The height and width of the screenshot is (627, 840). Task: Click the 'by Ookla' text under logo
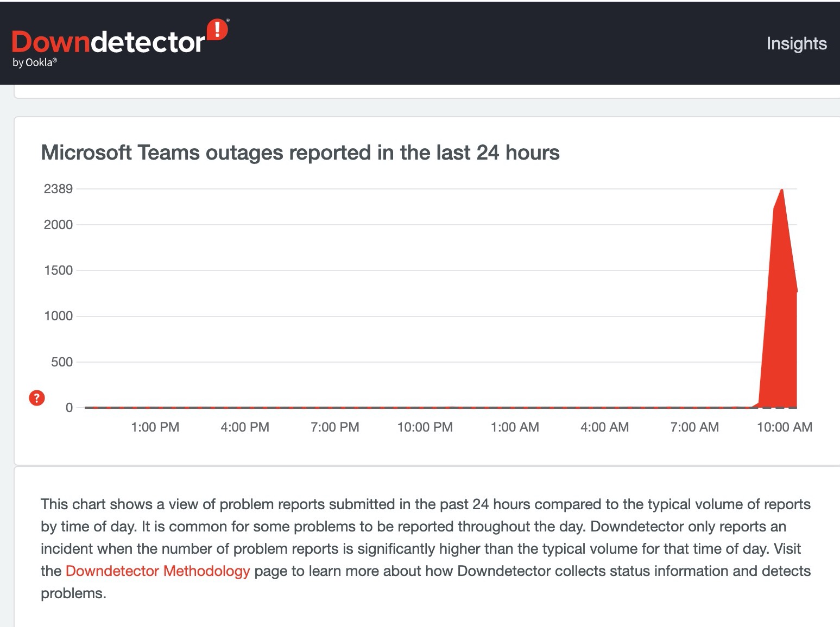(34, 62)
